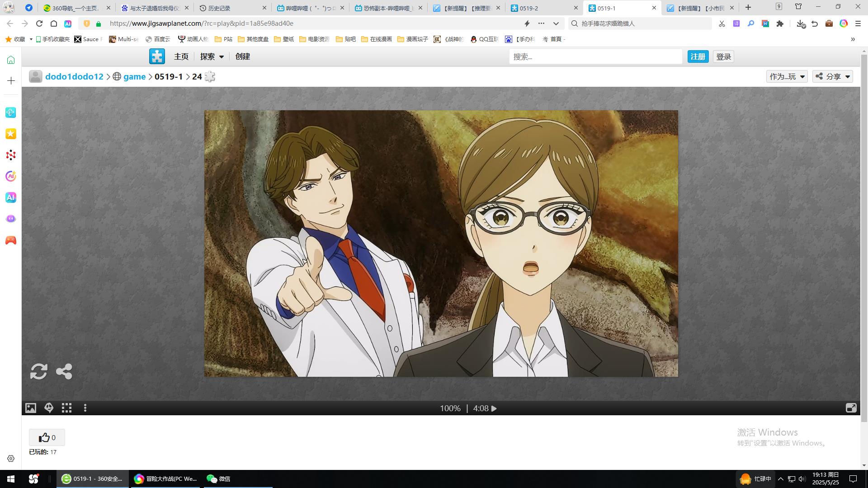
Task: Click the completed puzzle image
Action: click(x=441, y=244)
